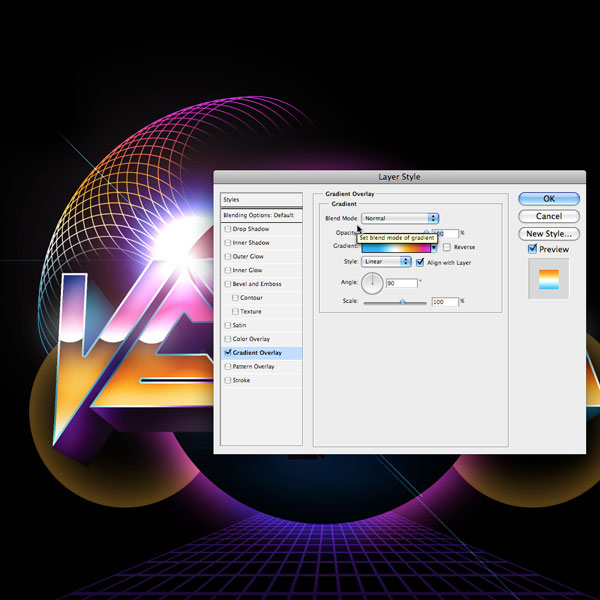Enable the Satin checkbox
This screenshot has height=600, width=600.
228,325
